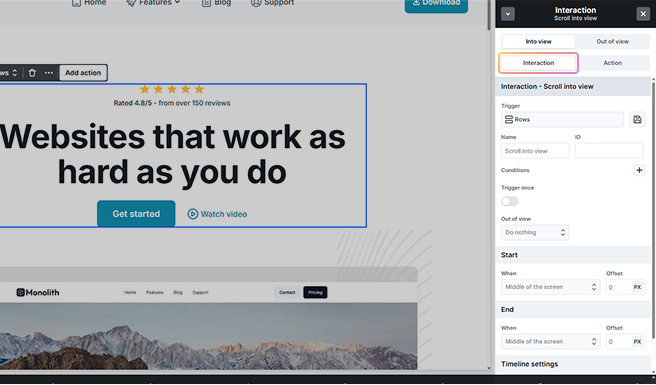Click the Contact button in preview
This screenshot has height=385, width=656.
click(287, 293)
